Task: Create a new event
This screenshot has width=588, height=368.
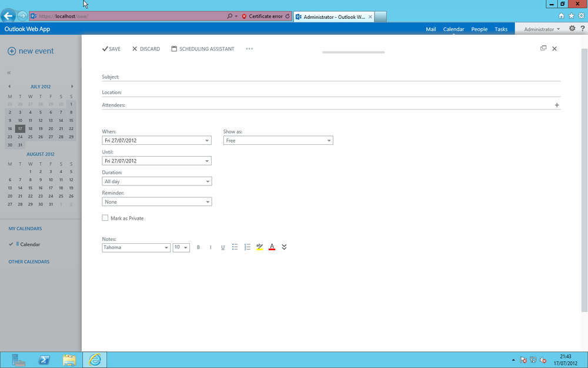Action: click(x=31, y=51)
